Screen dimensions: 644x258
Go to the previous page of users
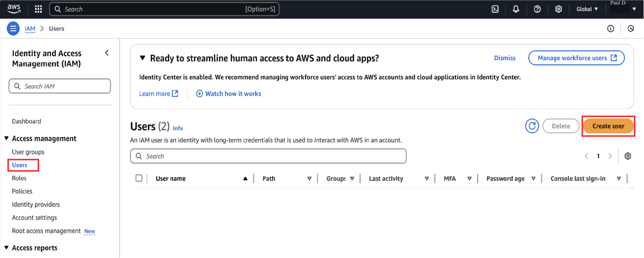(586, 156)
